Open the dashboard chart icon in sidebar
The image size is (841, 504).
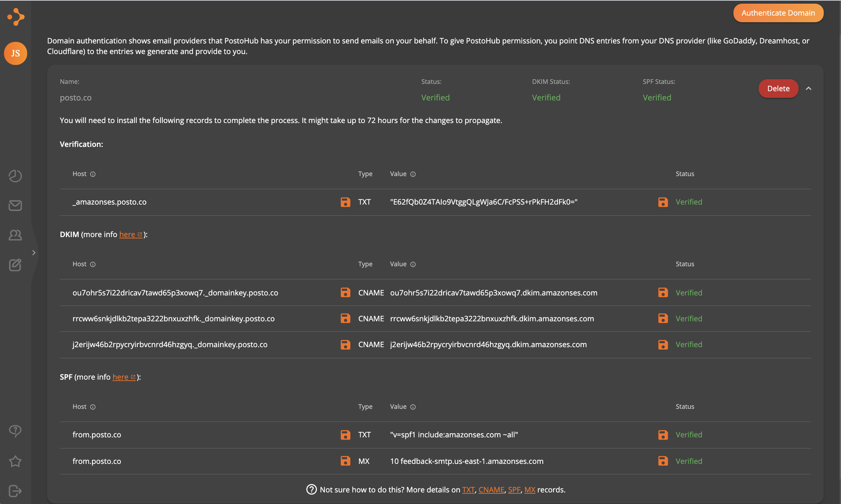point(15,176)
